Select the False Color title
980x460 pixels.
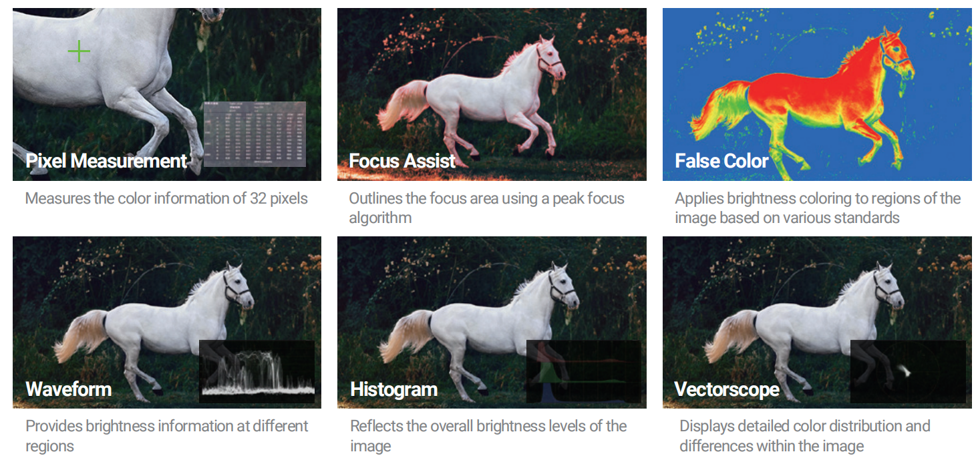(x=721, y=161)
